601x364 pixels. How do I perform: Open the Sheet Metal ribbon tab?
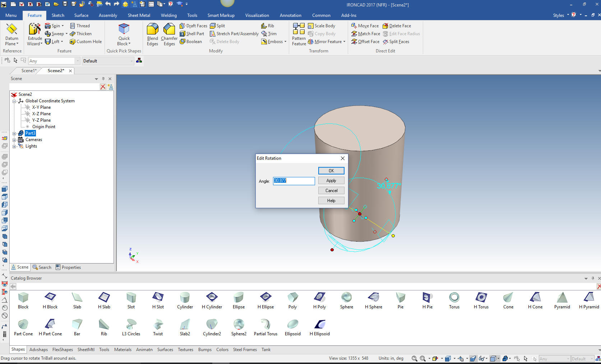(x=139, y=15)
